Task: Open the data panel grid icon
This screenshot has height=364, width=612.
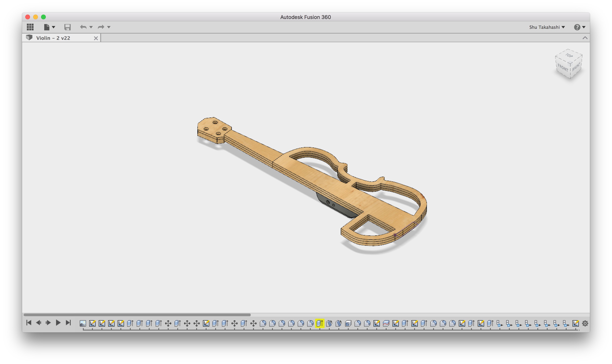Action: tap(30, 27)
